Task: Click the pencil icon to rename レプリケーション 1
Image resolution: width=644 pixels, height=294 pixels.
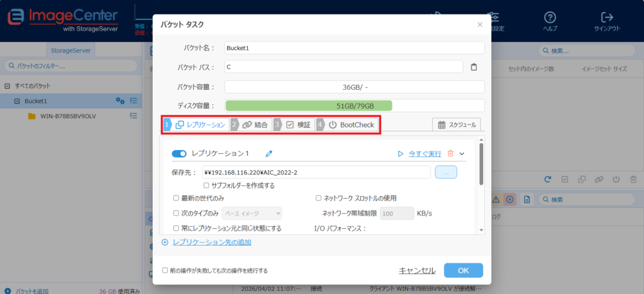Action: coord(269,153)
